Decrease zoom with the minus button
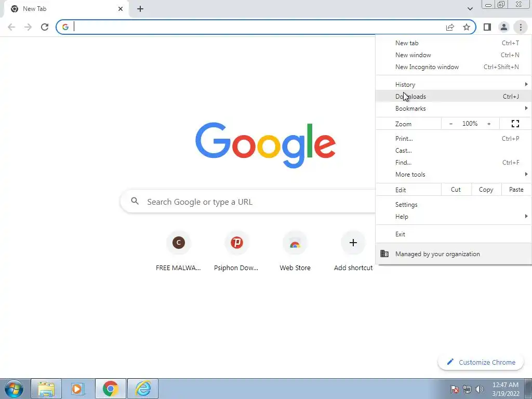The width and height of the screenshot is (532, 399). pyautogui.click(x=451, y=124)
